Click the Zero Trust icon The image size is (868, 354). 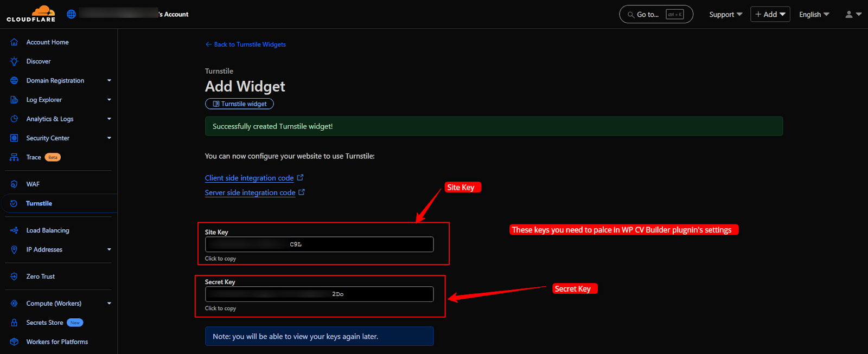coord(14,276)
